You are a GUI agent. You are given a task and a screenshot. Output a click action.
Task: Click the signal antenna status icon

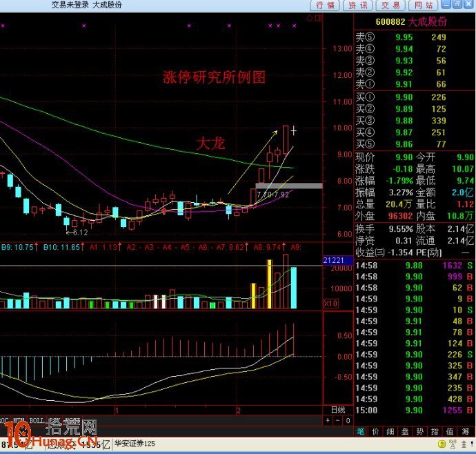coord(453,444)
